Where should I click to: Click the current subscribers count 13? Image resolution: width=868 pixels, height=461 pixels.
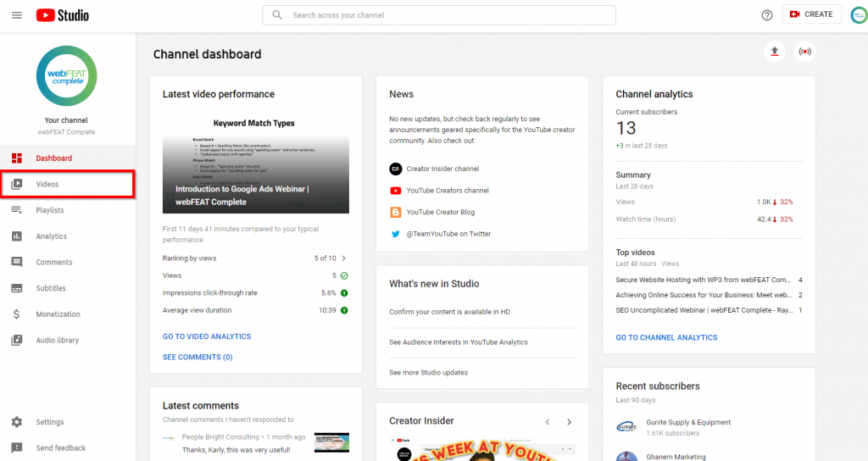coord(626,129)
